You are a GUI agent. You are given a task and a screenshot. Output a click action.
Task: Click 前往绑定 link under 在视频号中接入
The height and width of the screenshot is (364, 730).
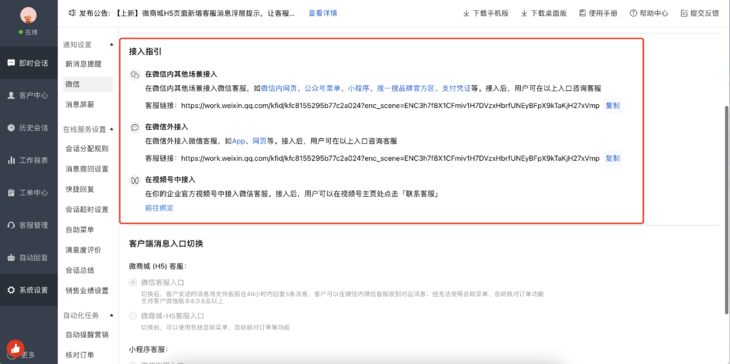(159, 208)
